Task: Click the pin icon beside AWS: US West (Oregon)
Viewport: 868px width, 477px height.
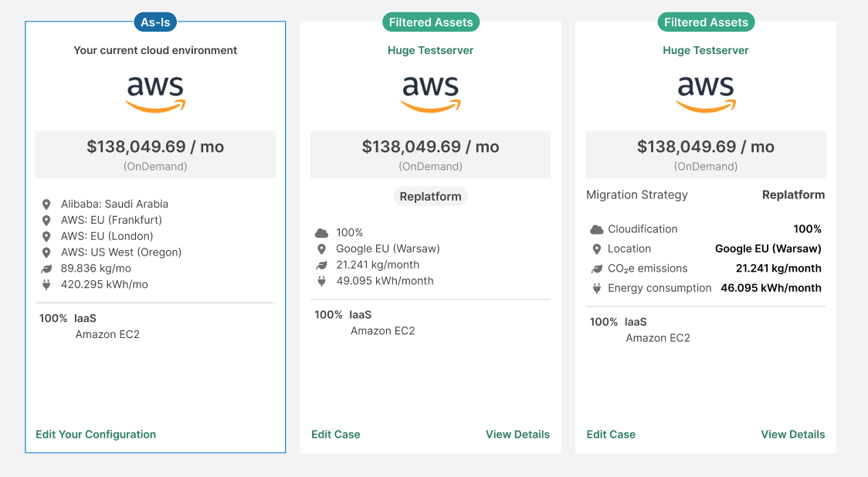Action: [x=46, y=252]
